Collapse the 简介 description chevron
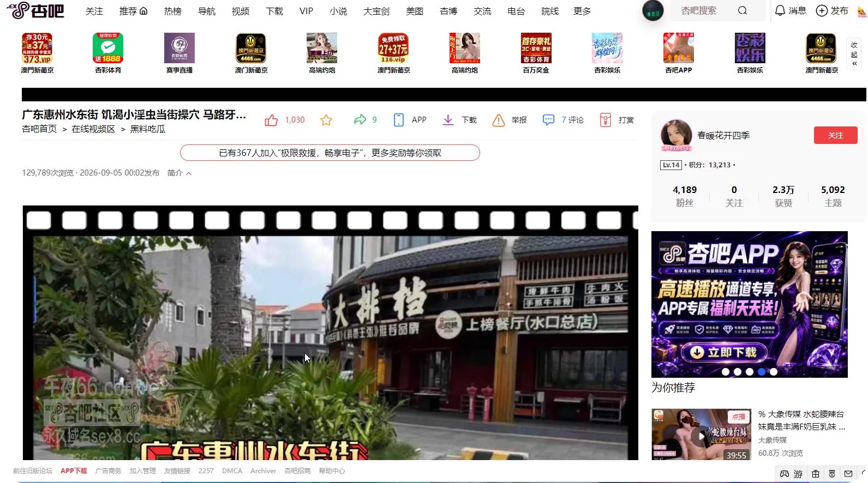This screenshot has height=483, width=868. [x=189, y=173]
